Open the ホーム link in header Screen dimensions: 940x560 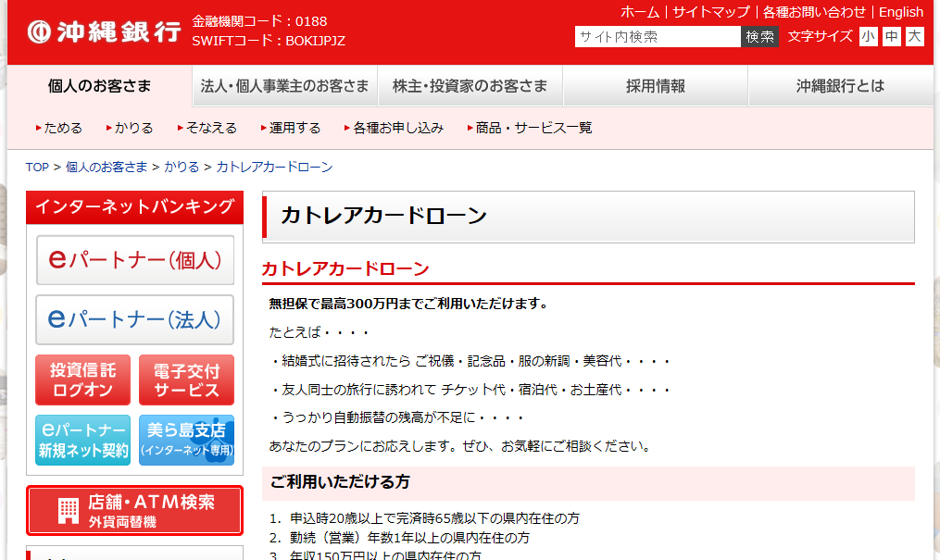[x=640, y=12]
